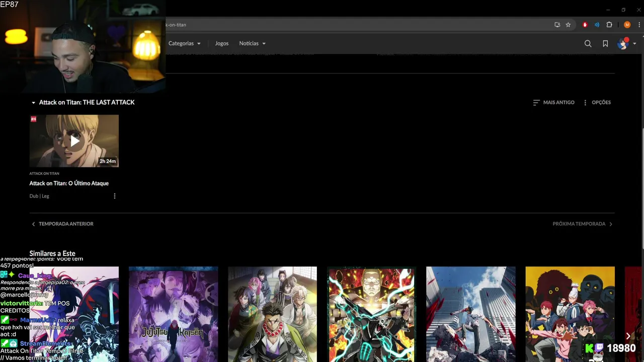Open the blue sound waves extension
Viewport: 644px width, 362px height.
click(x=597, y=25)
